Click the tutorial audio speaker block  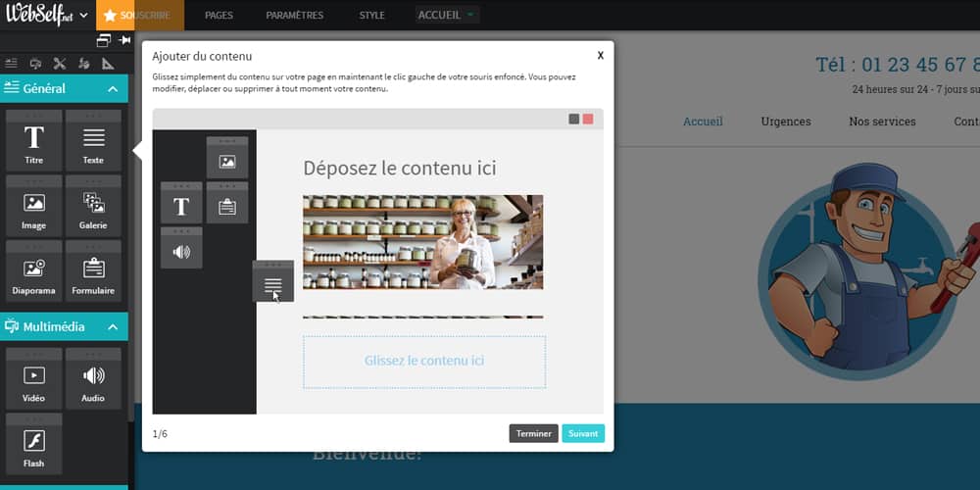coord(181,248)
